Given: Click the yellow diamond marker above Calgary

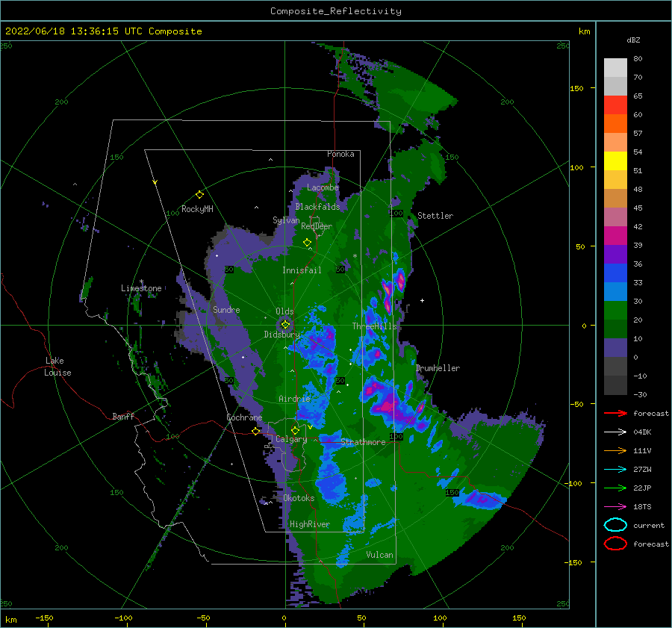Looking at the screenshot, I should (x=295, y=430).
